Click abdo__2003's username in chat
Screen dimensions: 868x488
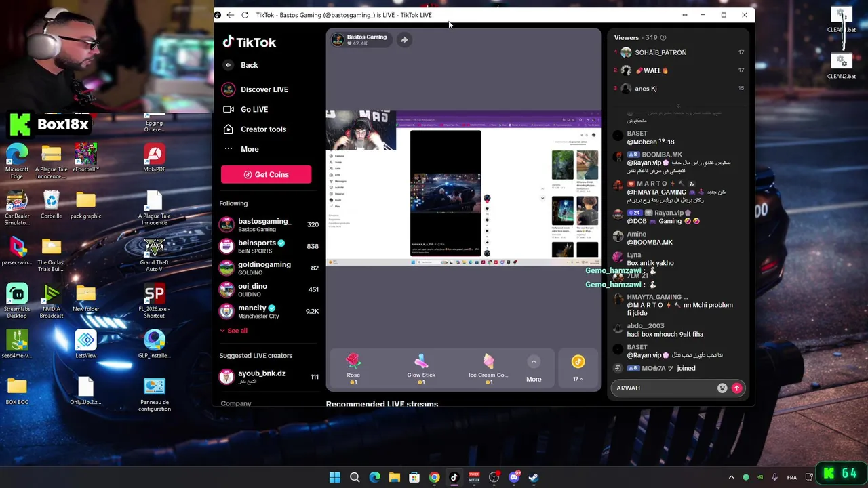646,326
